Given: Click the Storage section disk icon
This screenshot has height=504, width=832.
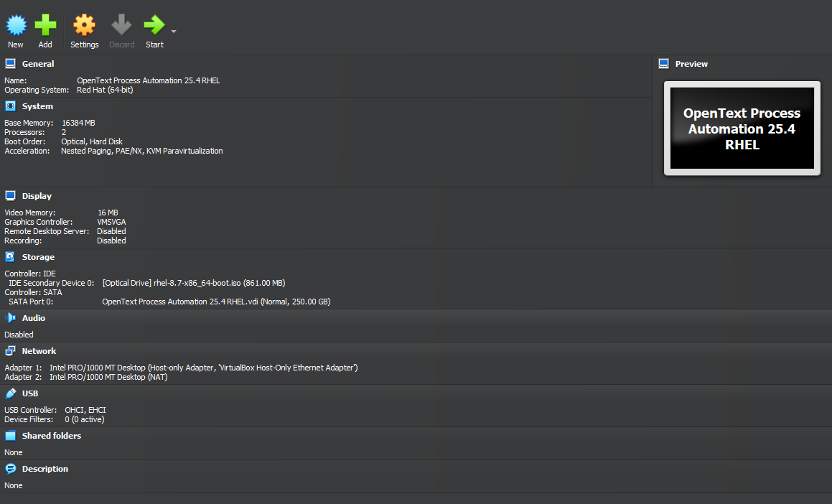Looking at the screenshot, I should click(x=10, y=257).
